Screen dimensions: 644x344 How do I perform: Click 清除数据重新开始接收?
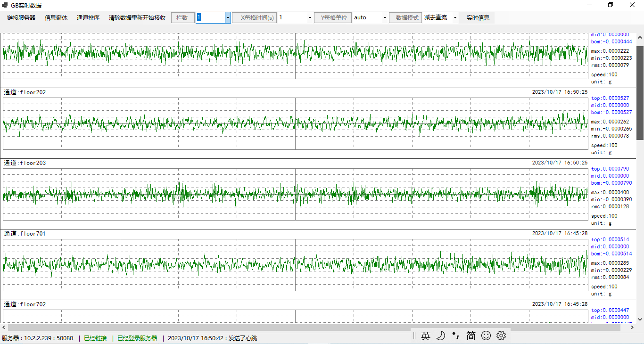[137, 18]
